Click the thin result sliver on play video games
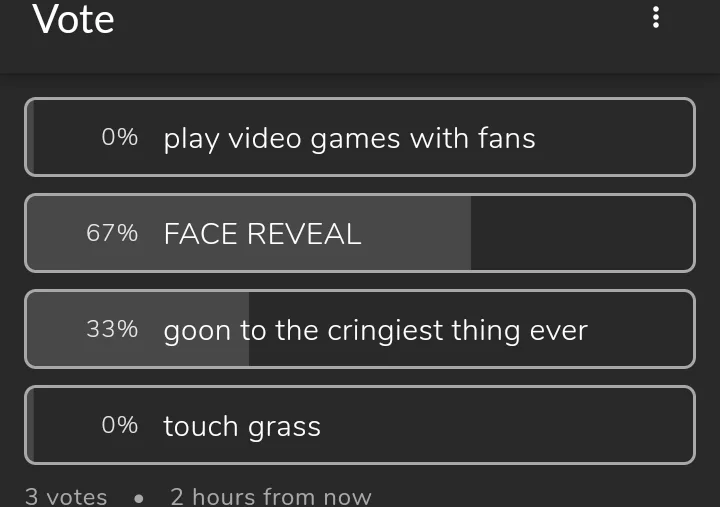The width and height of the screenshot is (720, 507). tap(31, 137)
